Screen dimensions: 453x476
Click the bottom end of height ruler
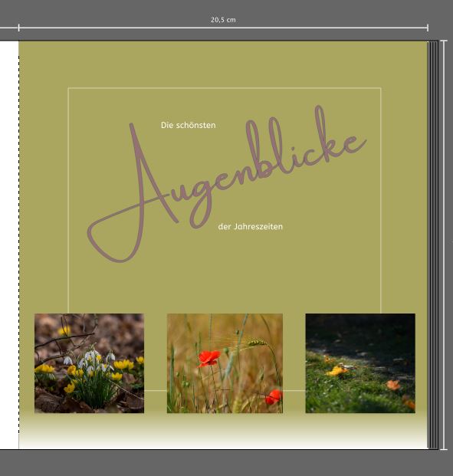point(444,449)
